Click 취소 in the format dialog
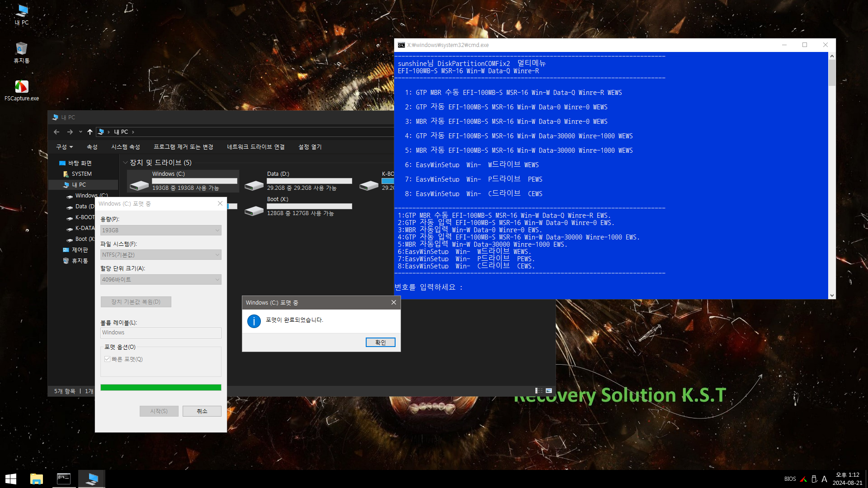Image resolution: width=868 pixels, height=488 pixels. click(x=202, y=411)
